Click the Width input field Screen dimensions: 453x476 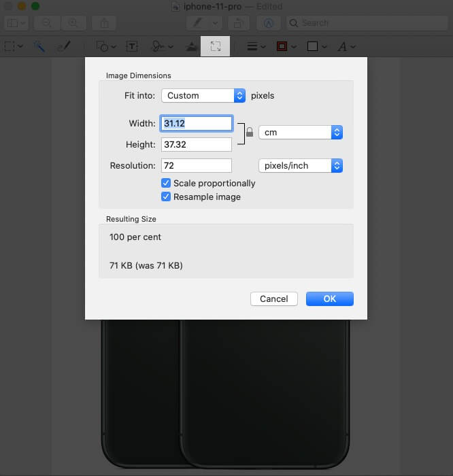click(197, 123)
